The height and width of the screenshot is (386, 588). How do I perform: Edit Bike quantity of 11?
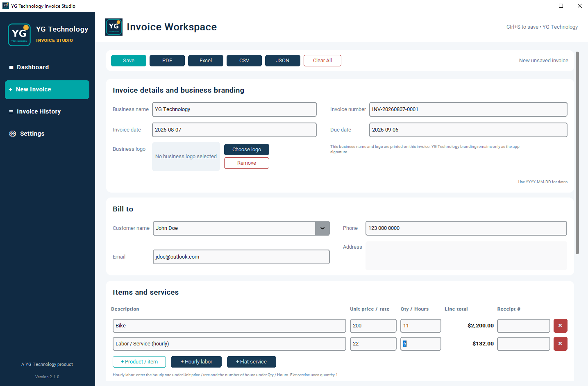(421, 326)
